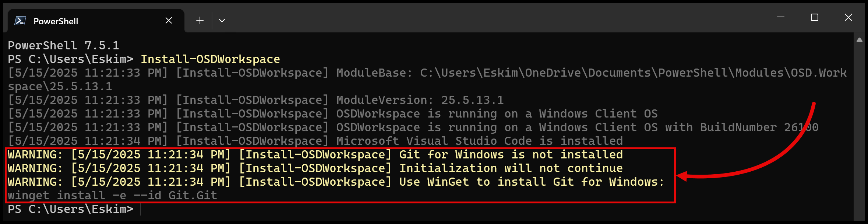Click the Git for Windows warning line
Viewport: 868px width, 224px height.
313,154
